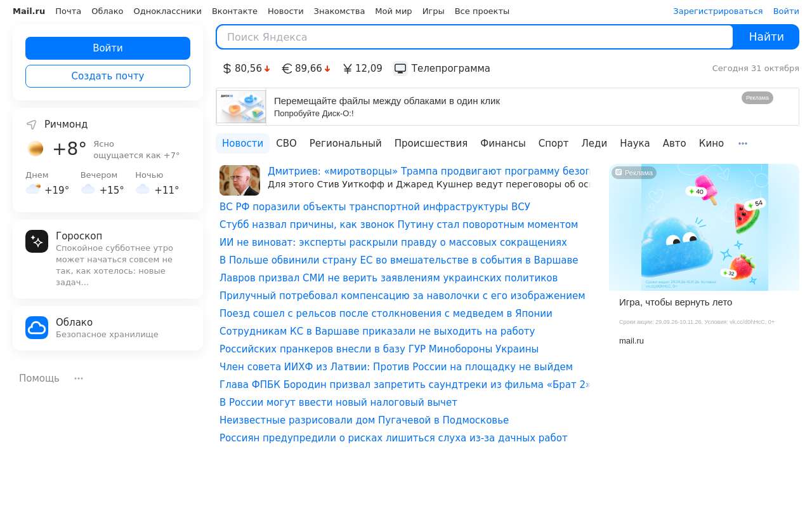The height and width of the screenshot is (508, 812).
Task: Click the sunny weather icon
Action: (x=36, y=149)
